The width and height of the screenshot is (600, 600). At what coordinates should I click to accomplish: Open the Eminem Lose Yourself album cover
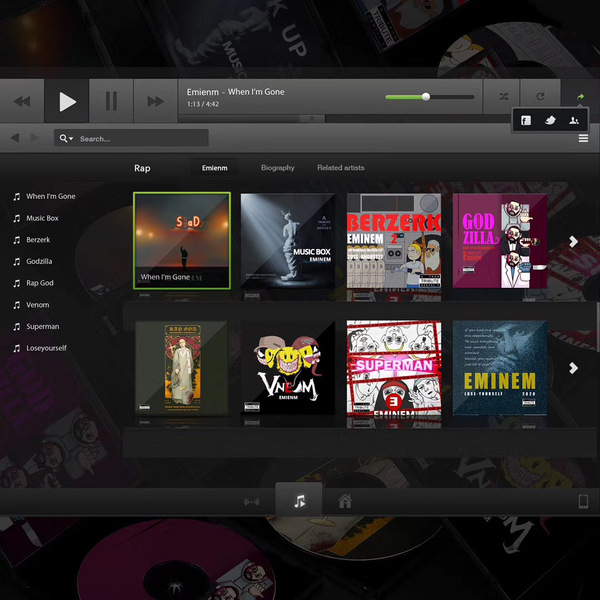(x=500, y=368)
